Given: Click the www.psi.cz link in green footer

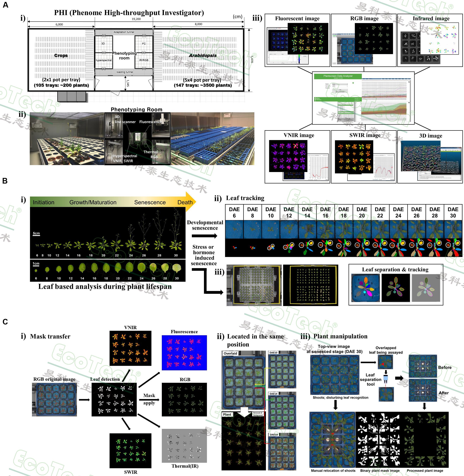Looking at the screenshot, I should click(x=357, y=100).
